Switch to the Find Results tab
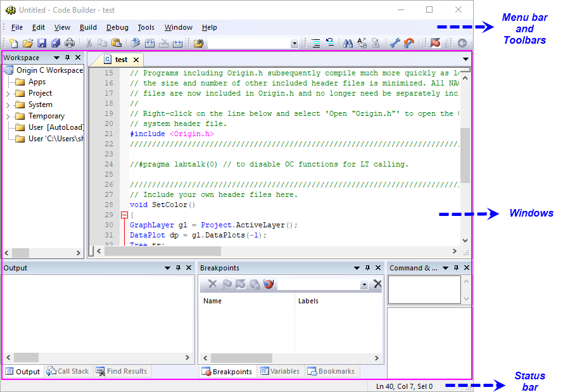Image resolution: width=563 pixels, height=392 pixels. (x=122, y=371)
